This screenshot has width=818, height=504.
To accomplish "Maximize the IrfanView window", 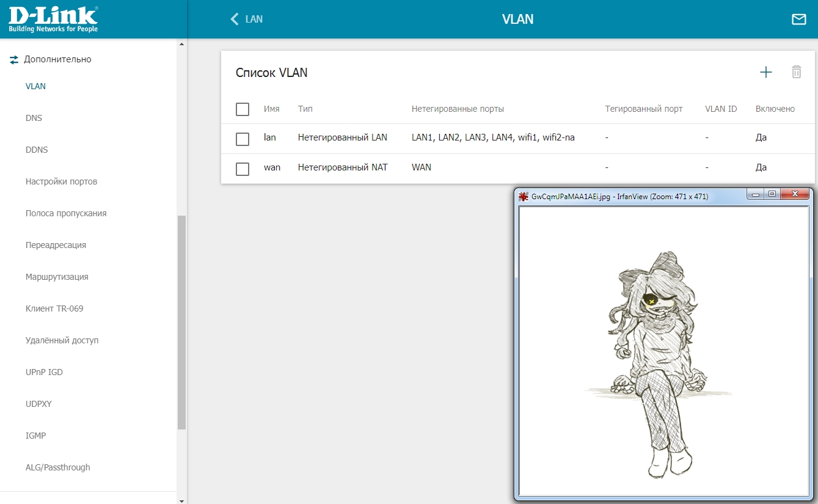I will pos(772,194).
